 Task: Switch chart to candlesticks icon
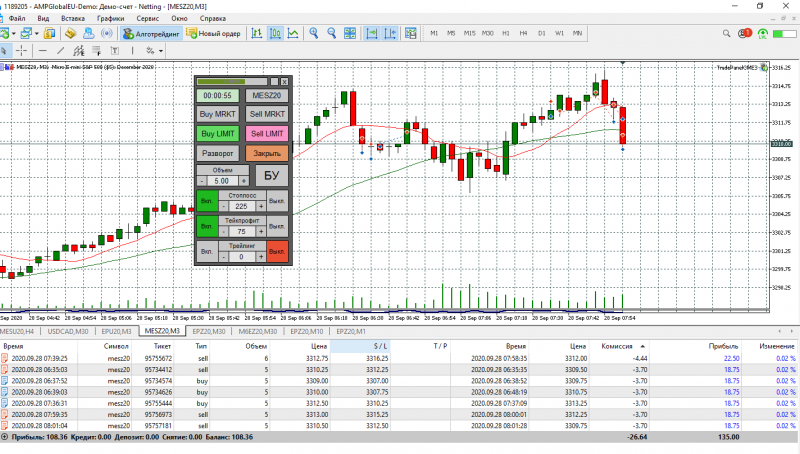tap(275, 33)
